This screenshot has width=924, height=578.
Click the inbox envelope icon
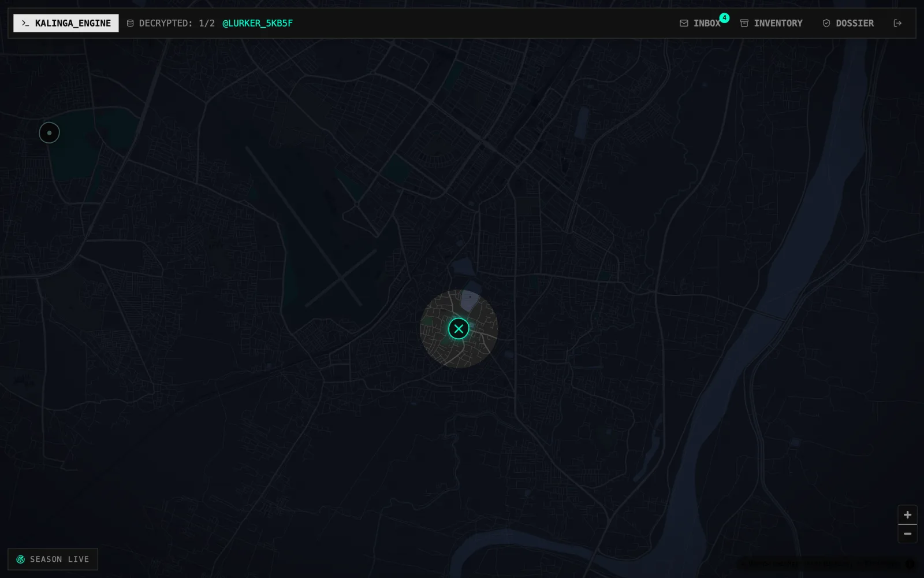(684, 23)
